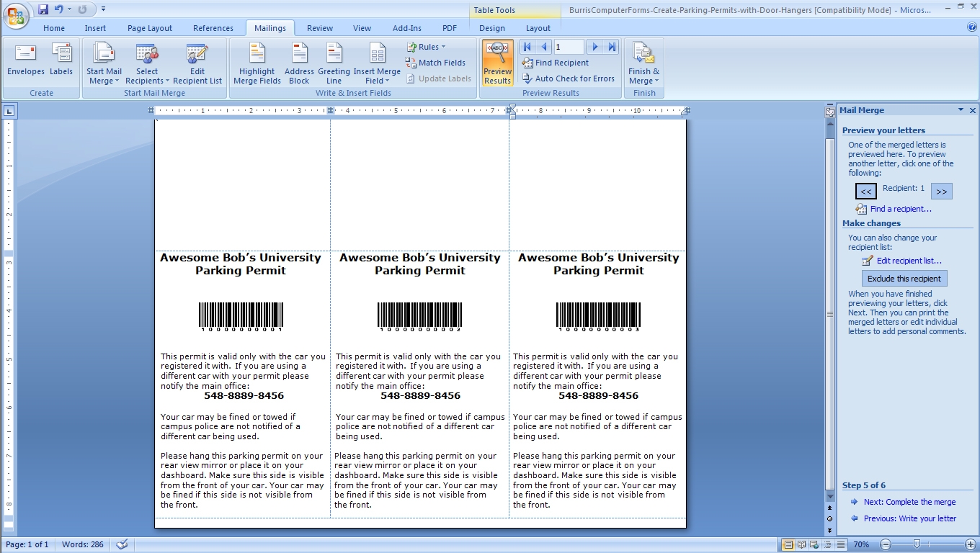
Task: Switch to the Page Layout tab
Action: pyautogui.click(x=150, y=28)
